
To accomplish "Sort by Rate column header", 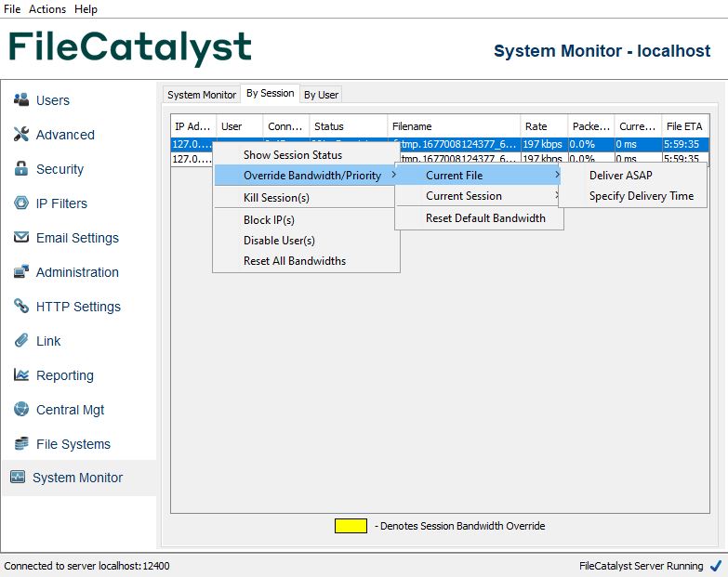I will pos(544,126).
